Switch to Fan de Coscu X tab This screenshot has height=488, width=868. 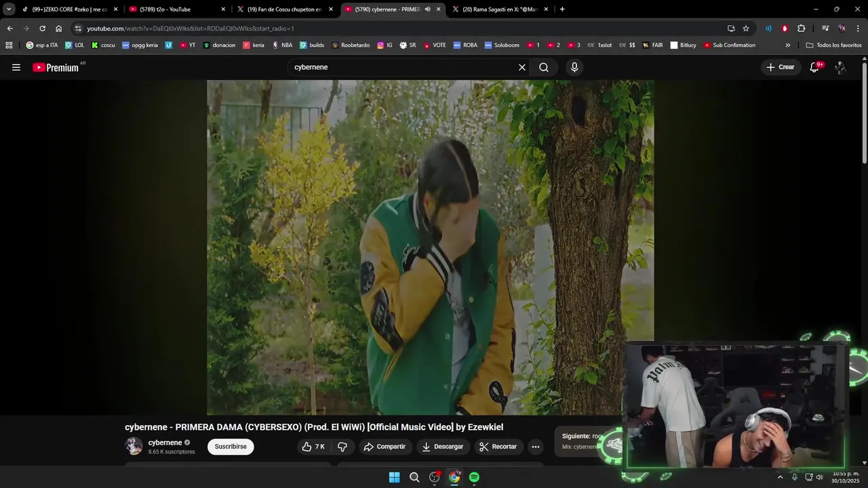tap(285, 9)
